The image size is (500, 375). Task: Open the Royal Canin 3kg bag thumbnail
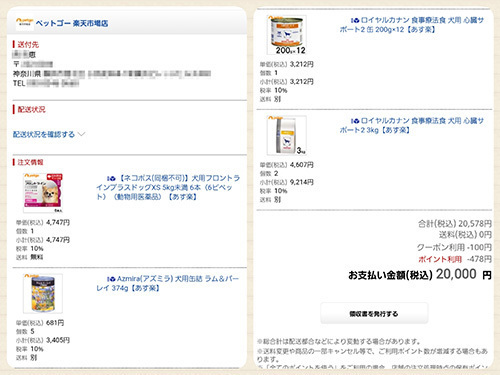click(287, 135)
